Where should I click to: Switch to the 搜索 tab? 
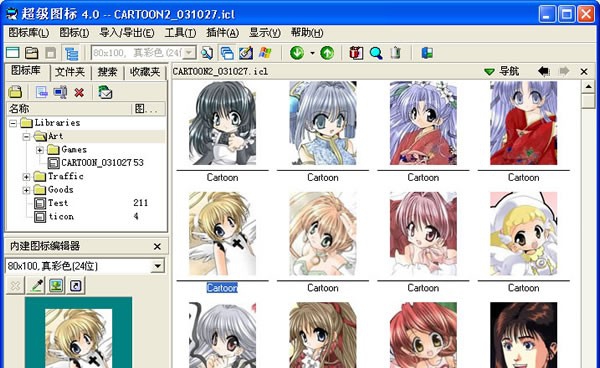107,72
